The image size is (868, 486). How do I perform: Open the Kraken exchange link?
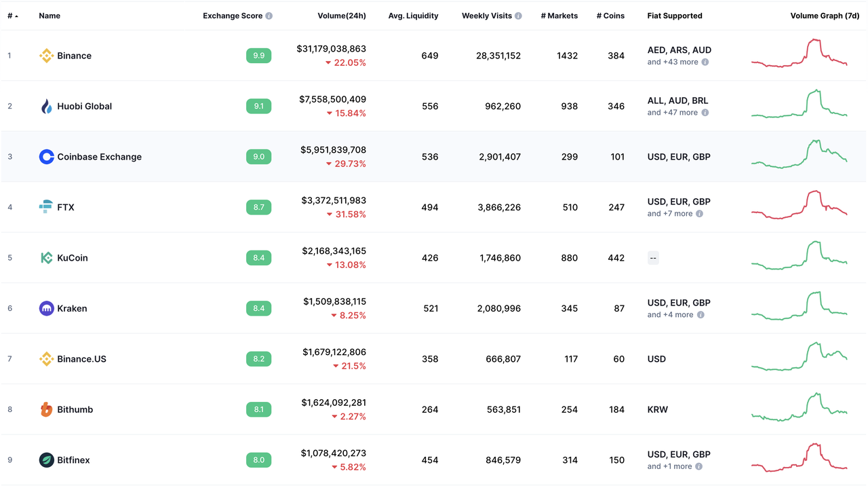(72, 308)
